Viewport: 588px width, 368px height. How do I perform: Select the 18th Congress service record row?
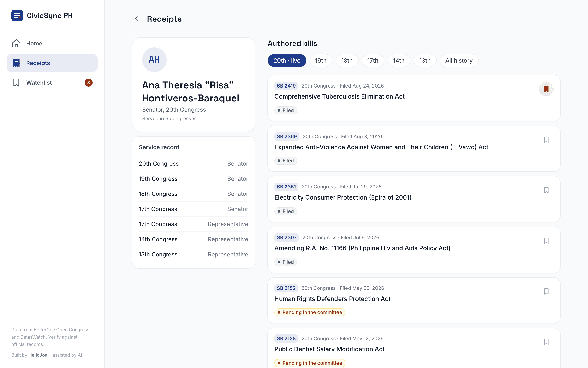pyautogui.click(x=193, y=194)
